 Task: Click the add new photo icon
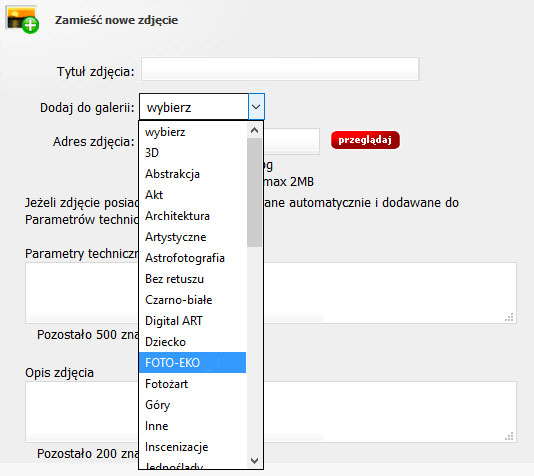pos(22,20)
